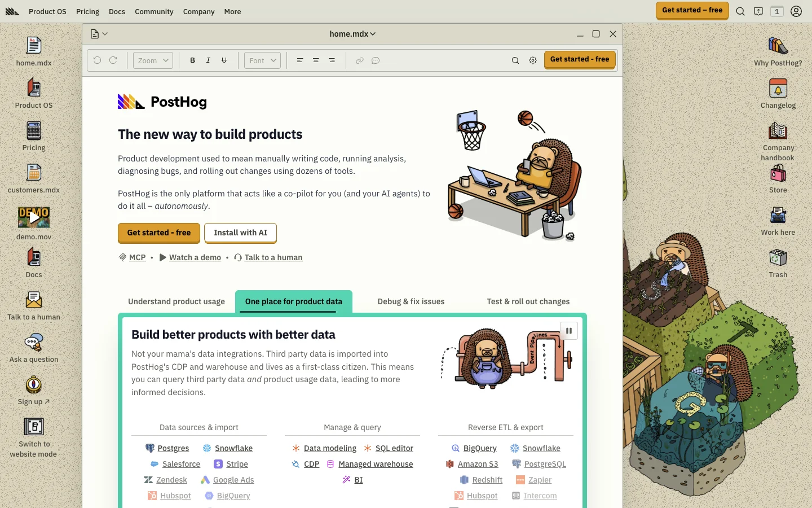This screenshot has height=508, width=812.
Task: Open the Pricing menu item
Action: point(87,11)
